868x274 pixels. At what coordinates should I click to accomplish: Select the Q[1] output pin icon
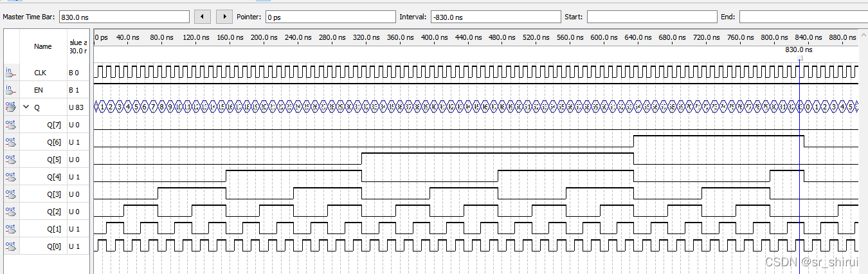[x=10, y=228]
